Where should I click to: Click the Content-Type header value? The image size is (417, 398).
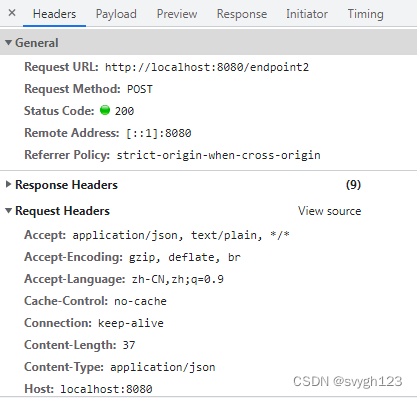(163, 367)
